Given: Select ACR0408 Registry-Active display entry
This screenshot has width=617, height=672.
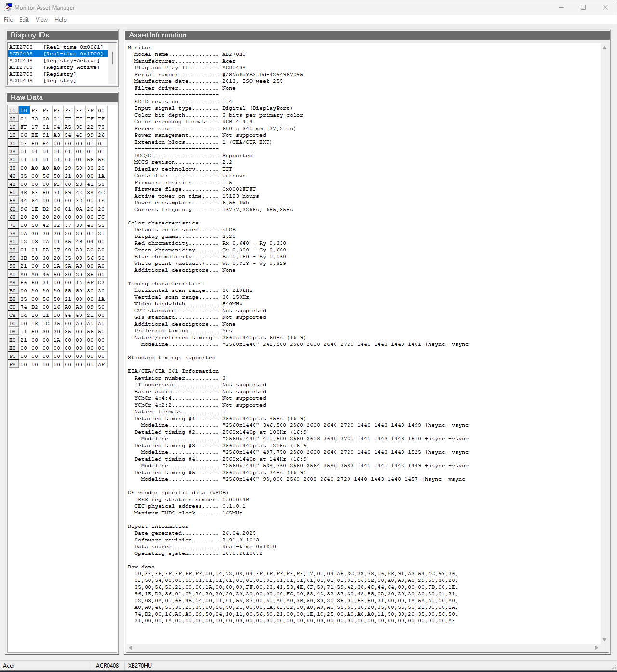Looking at the screenshot, I should pos(58,61).
